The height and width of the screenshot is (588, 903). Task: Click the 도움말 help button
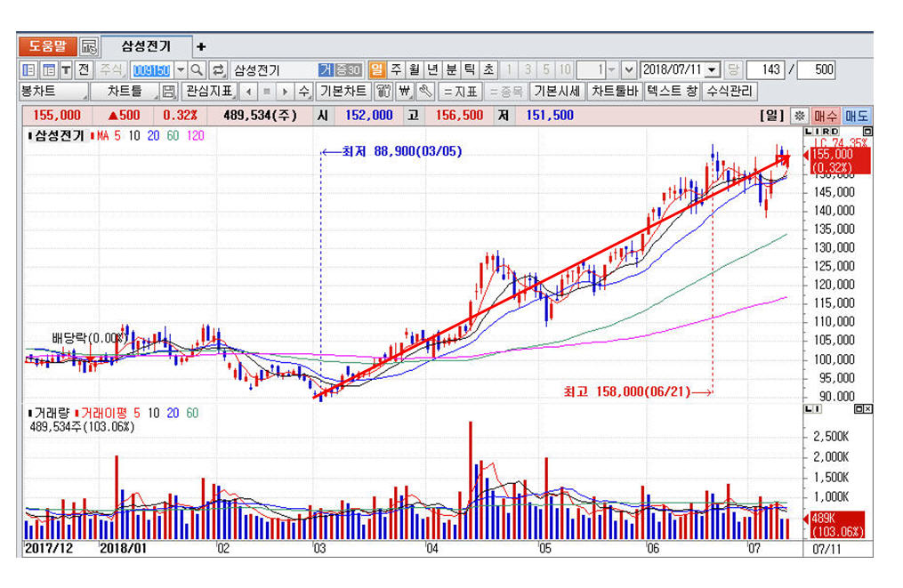click(47, 47)
